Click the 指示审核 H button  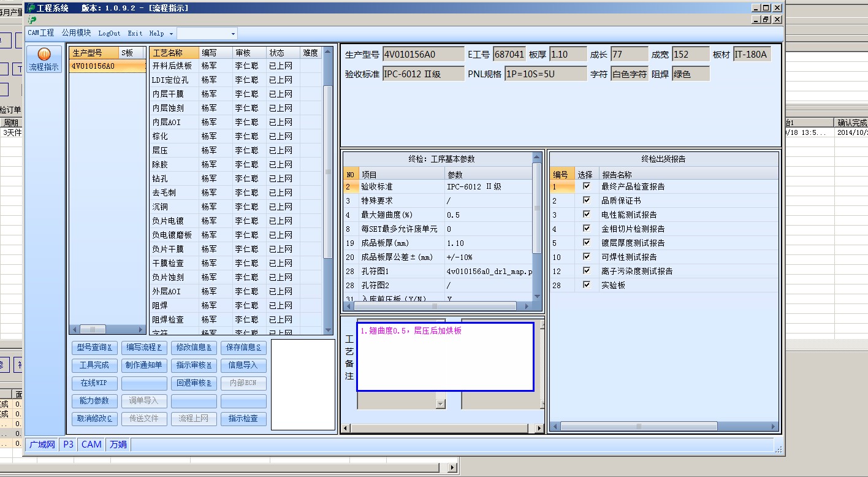194,365
